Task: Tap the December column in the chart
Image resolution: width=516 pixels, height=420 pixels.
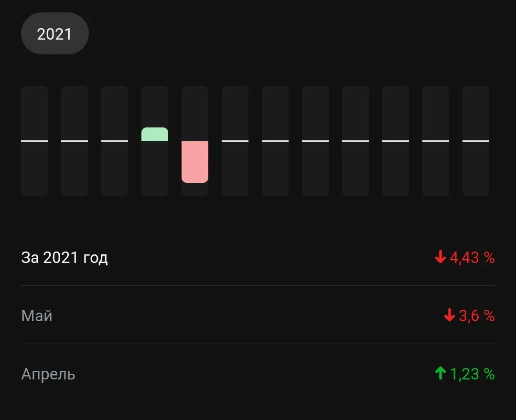Action: (x=476, y=141)
